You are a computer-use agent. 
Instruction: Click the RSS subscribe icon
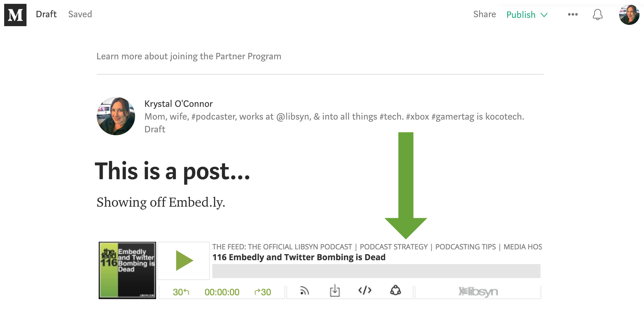304,291
